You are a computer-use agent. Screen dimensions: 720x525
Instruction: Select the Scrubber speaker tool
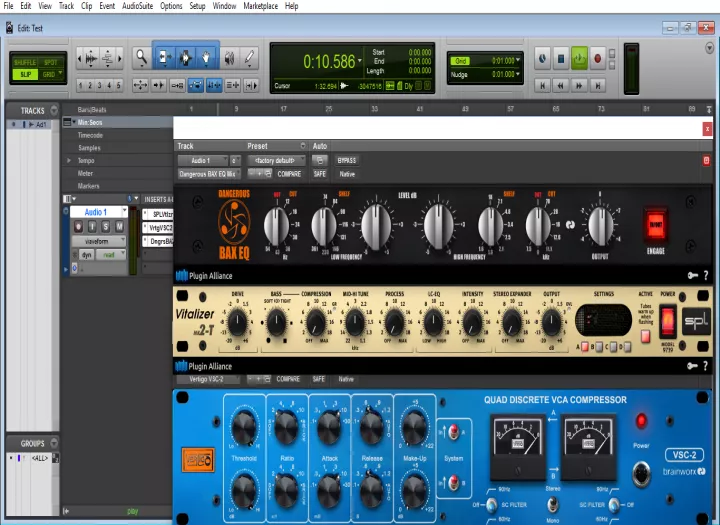[x=230, y=58]
